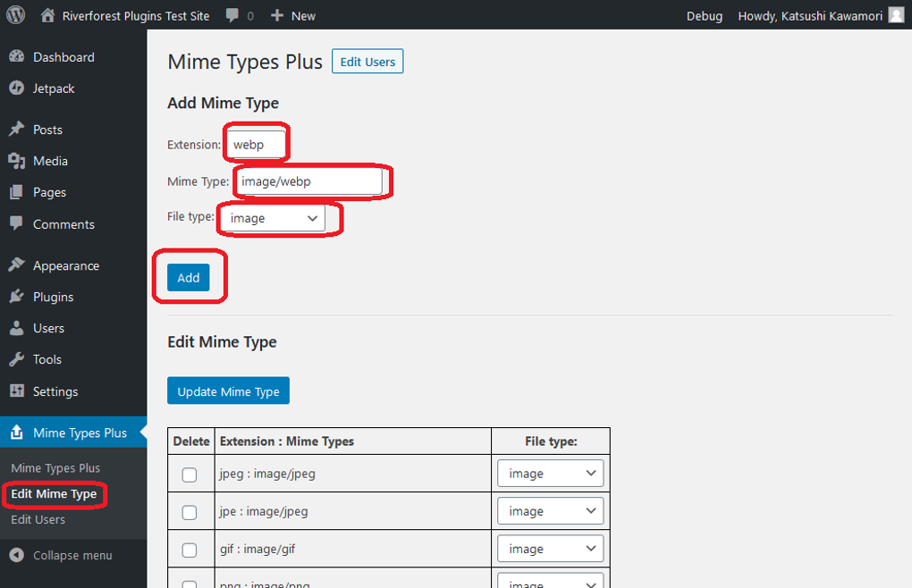Click the Comments bubble in the toolbar
Image resolution: width=912 pixels, height=588 pixels.
point(232,15)
